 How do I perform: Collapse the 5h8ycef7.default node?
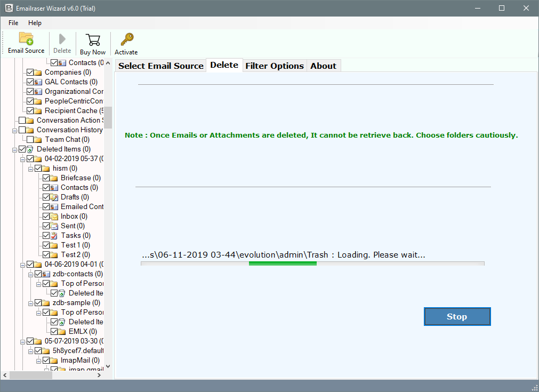point(30,352)
